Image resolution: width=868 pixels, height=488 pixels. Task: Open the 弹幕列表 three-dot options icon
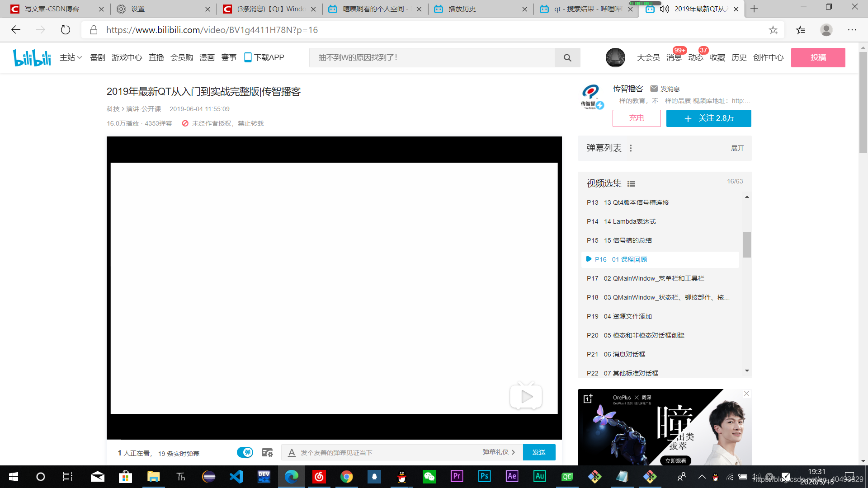(x=630, y=148)
